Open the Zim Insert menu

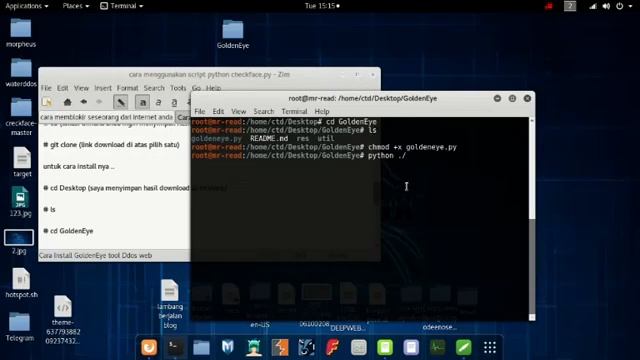pos(103,88)
